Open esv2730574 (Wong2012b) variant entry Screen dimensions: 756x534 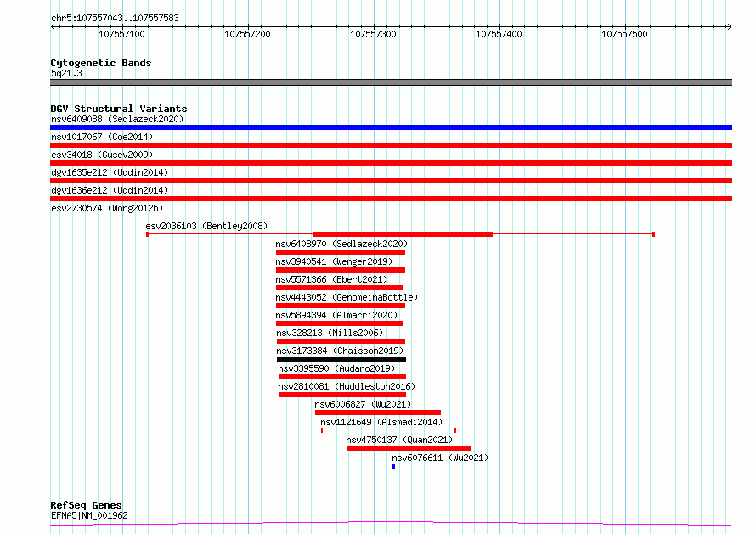click(107, 208)
